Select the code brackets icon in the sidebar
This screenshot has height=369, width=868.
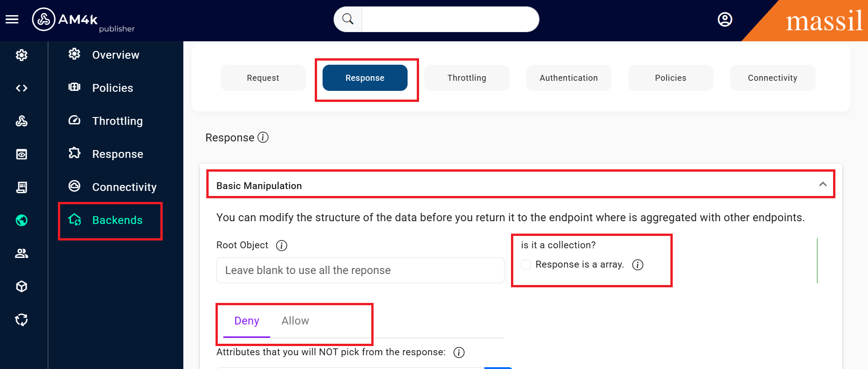(21, 88)
